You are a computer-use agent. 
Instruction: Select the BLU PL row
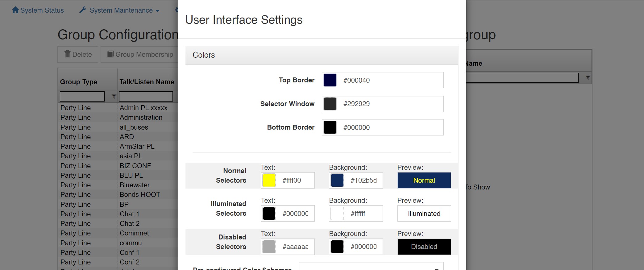[118, 175]
